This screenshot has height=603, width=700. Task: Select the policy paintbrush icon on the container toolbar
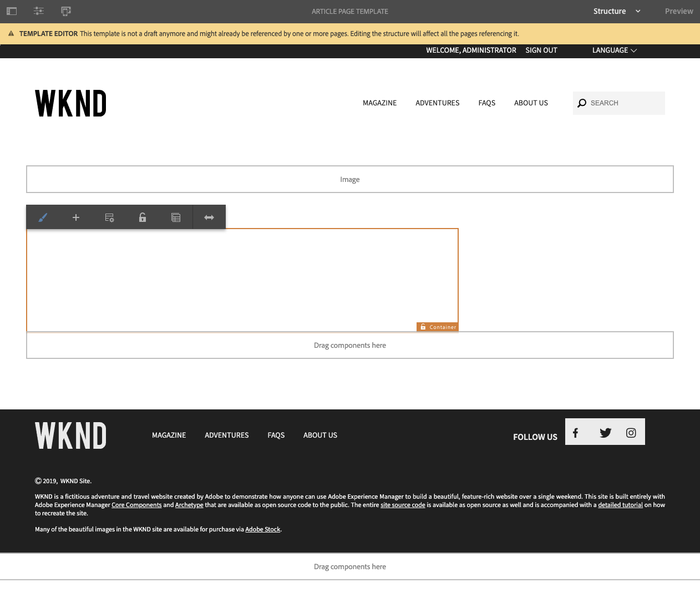click(43, 217)
